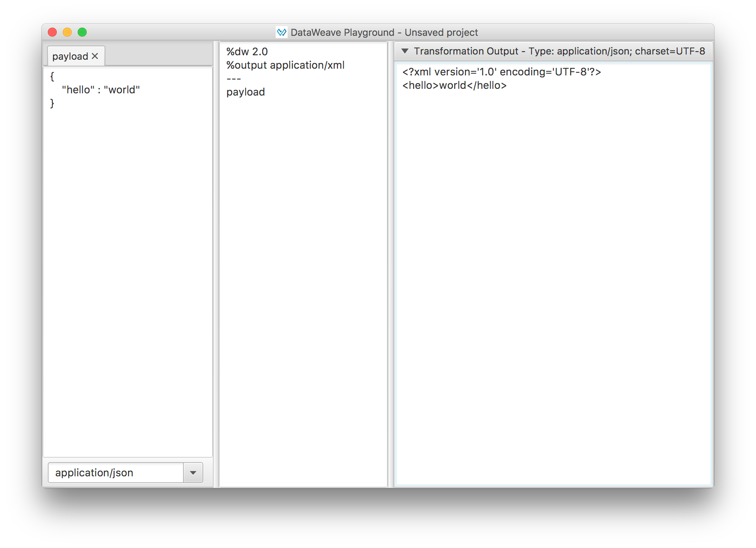The width and height of the screenshot is (756, 548).
Task: Click the XML declaration line in output
Action: 501,72
